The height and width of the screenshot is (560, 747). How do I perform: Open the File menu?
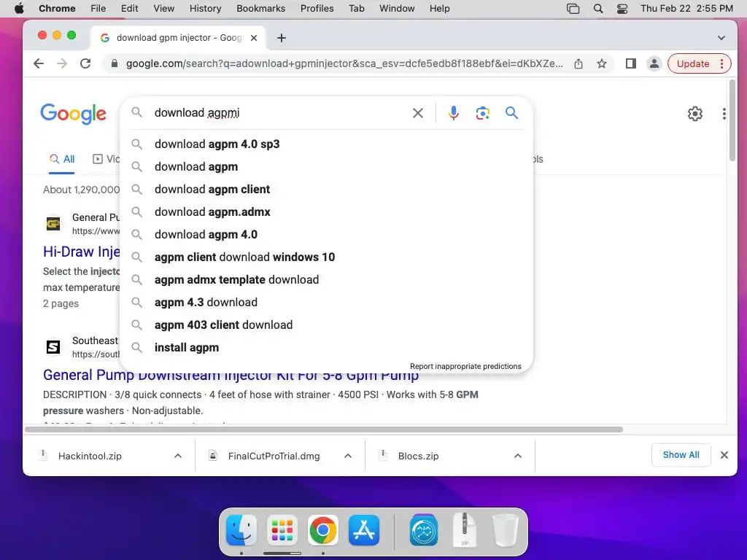tap(98, 9)
